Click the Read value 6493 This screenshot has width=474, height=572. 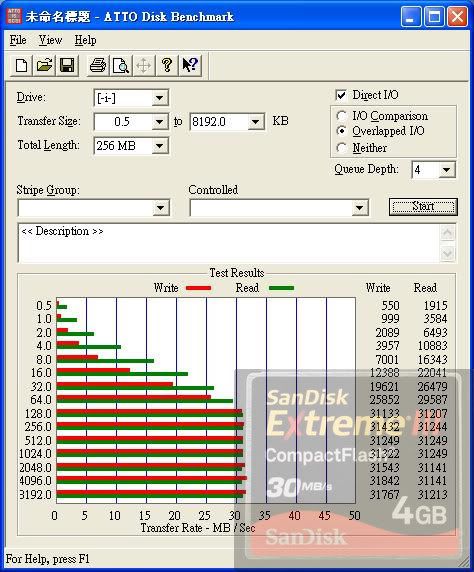(435, 332)
